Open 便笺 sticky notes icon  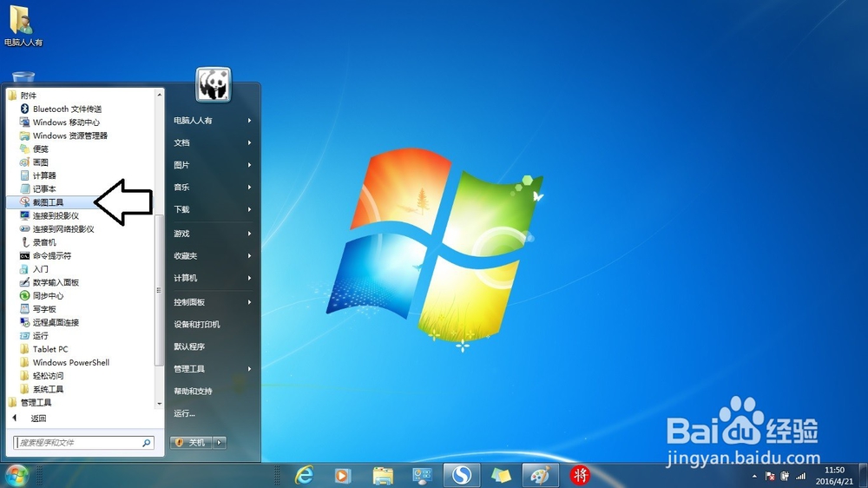(24, 149)
